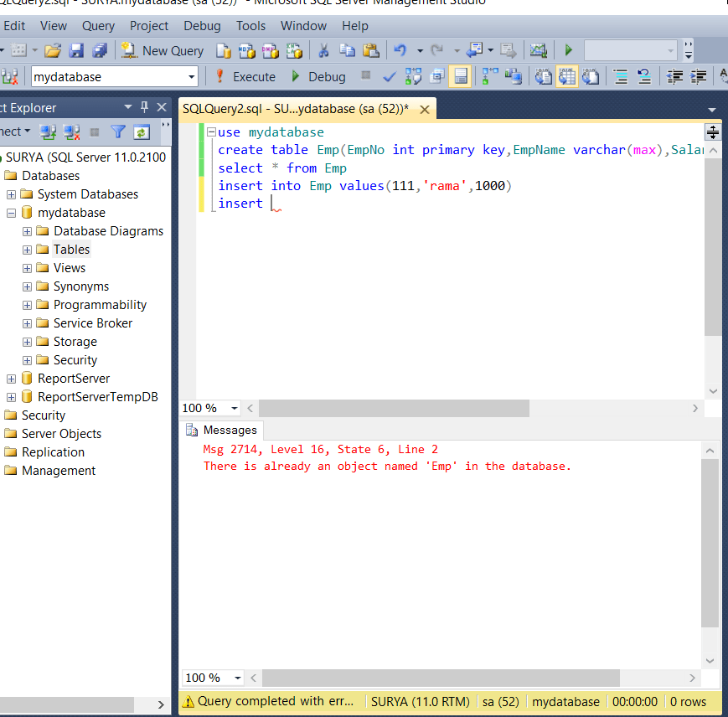The image size is (728, 717).
Task: Expand the System Databases node
Action: click(x=11, y=194)
